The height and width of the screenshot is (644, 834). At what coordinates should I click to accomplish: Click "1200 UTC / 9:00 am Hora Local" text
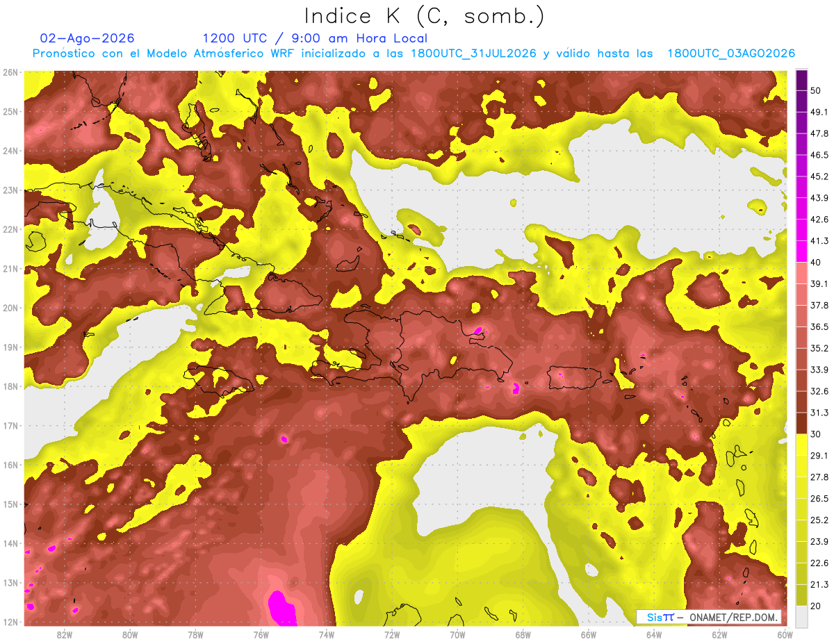coord(315,38)
